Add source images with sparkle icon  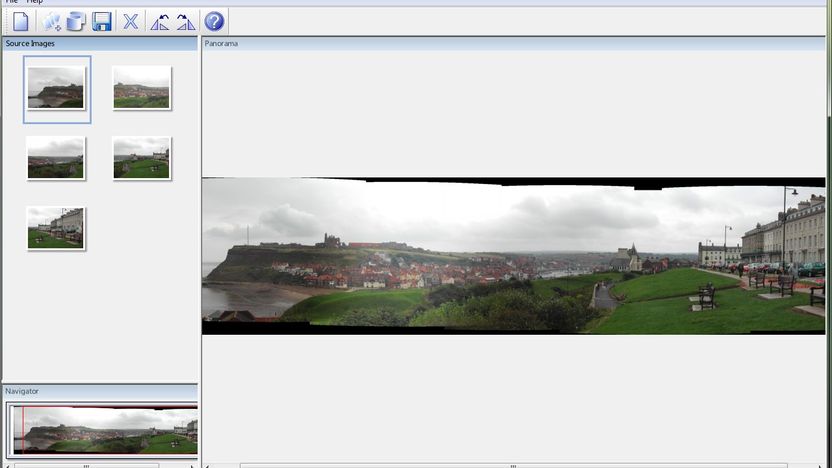click(51, 22)
